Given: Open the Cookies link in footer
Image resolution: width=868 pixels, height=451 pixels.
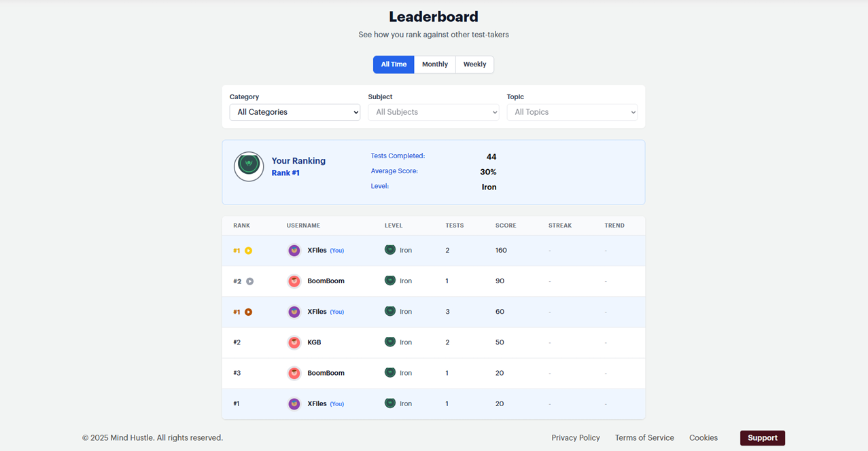Looking at the screenshot, I should (x=704, y=438).
